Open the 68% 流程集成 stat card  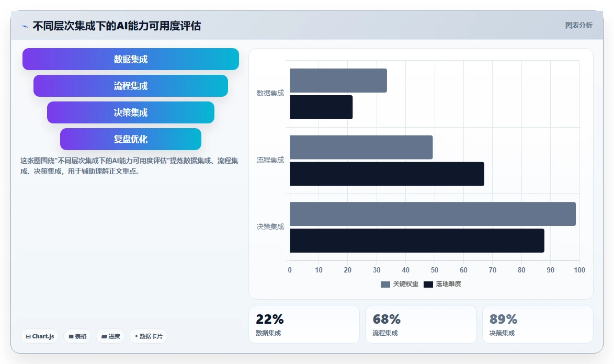[x=421, y=324]
